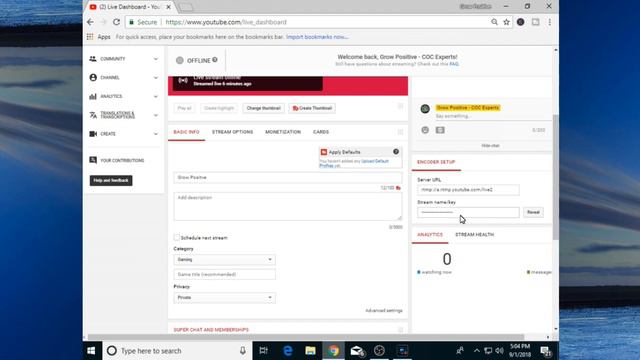Open Task View on the taskbar
This screenshot has width=640, height=360.
264,351
